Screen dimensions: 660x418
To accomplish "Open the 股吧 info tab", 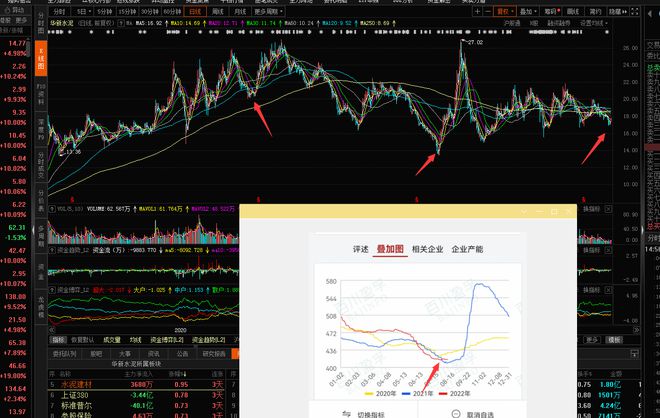I will click(96, 354).
